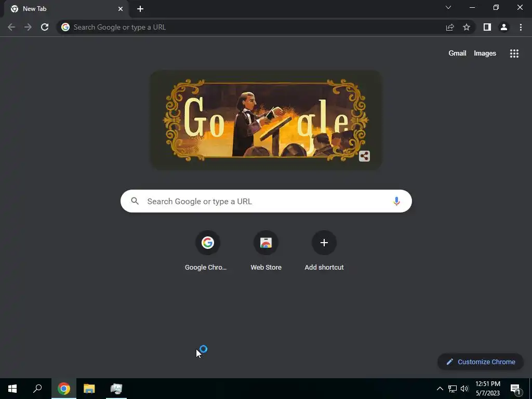Open Web Store shortcut
Viewport: 532px width, 399px height.
[x=266, y=251]
